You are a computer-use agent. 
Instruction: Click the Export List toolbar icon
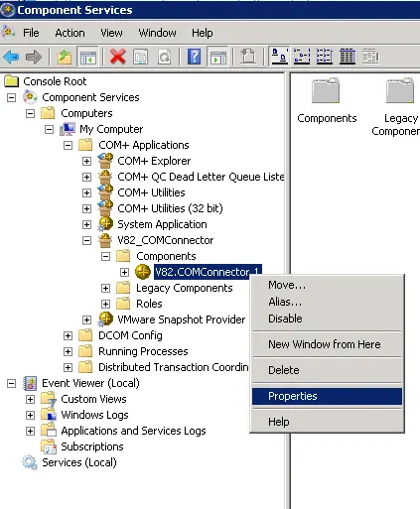247,57
